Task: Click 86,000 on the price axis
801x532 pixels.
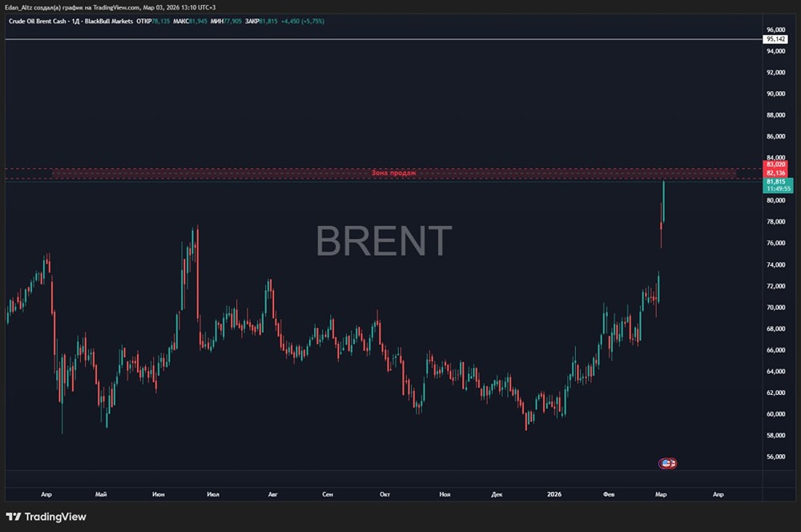Action: click(x=775, y=136)
